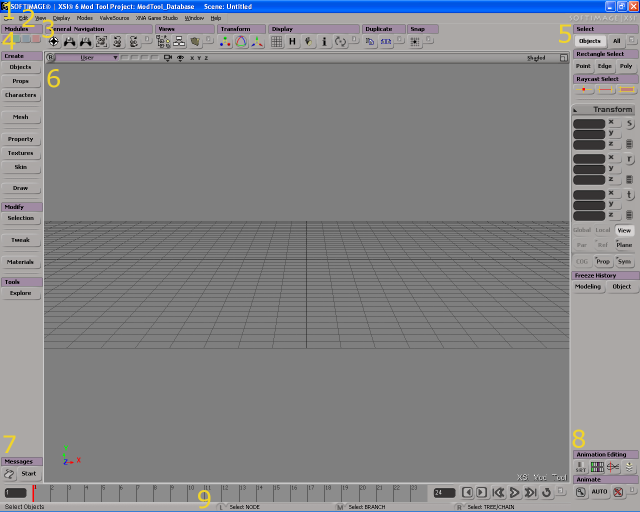Click the Point selection filter button

(583, 66)
